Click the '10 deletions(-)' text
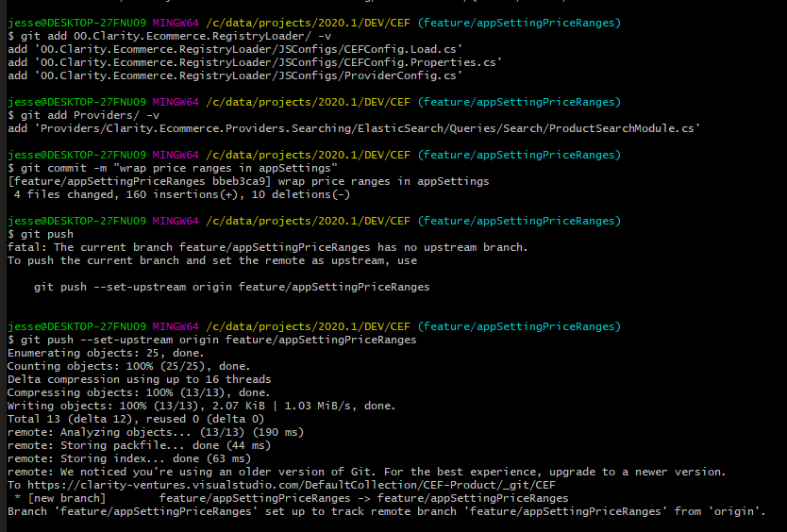This screenshot has width=787, height=532. [301, 194]
